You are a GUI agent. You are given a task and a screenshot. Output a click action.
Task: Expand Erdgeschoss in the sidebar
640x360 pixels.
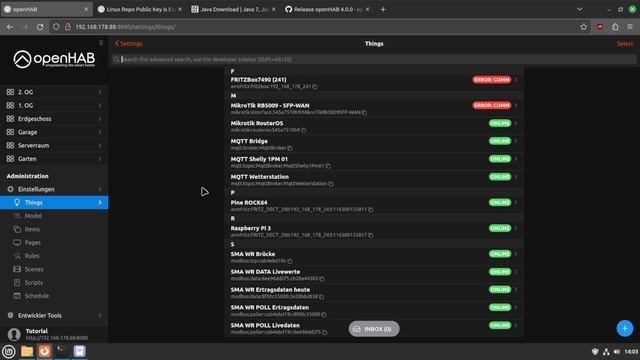pyautogui.click(x=54, y=119)
